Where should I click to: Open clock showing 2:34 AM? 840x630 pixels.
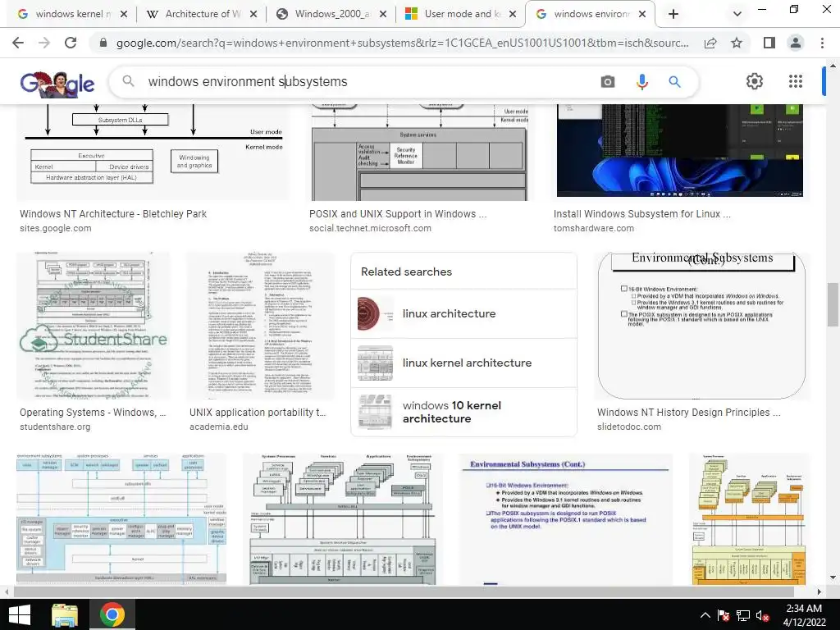804,615
